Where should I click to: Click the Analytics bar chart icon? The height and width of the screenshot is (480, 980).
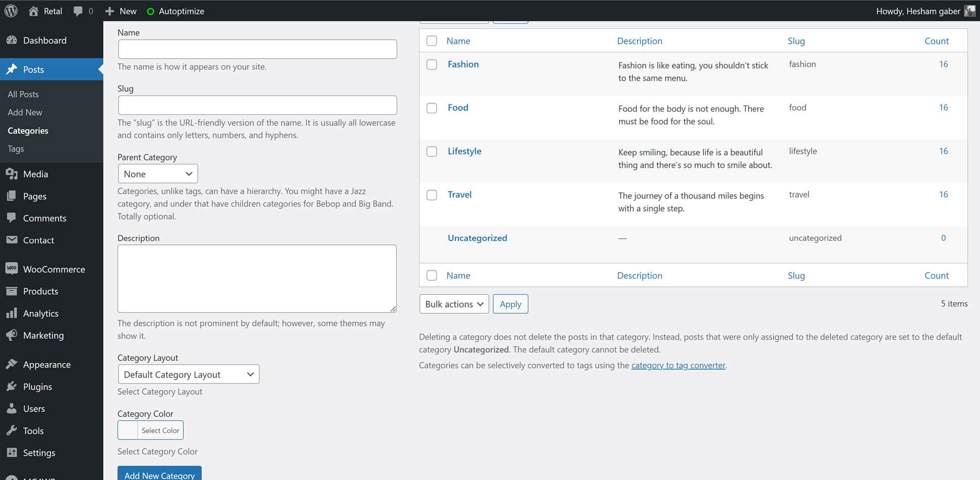(12, 313)
